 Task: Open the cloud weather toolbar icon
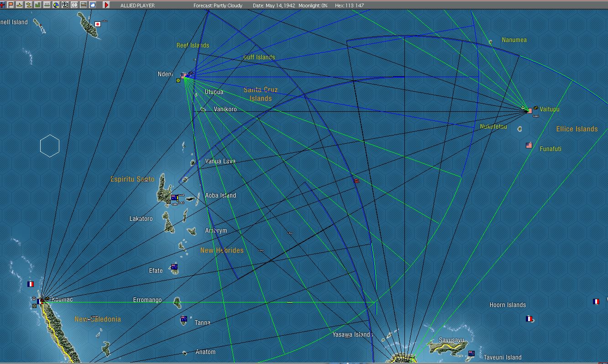(x=93, y=5)
